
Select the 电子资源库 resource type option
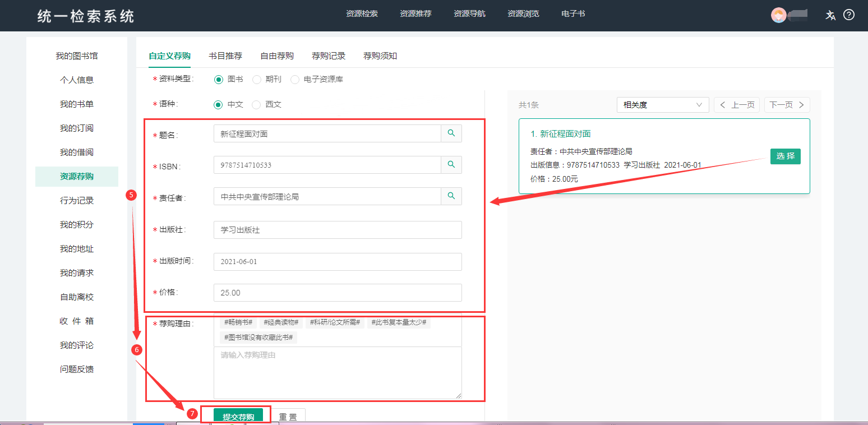tap(295, 79)
